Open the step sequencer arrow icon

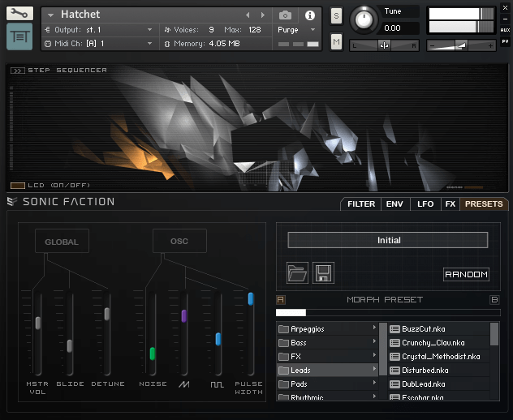[18, 71]
